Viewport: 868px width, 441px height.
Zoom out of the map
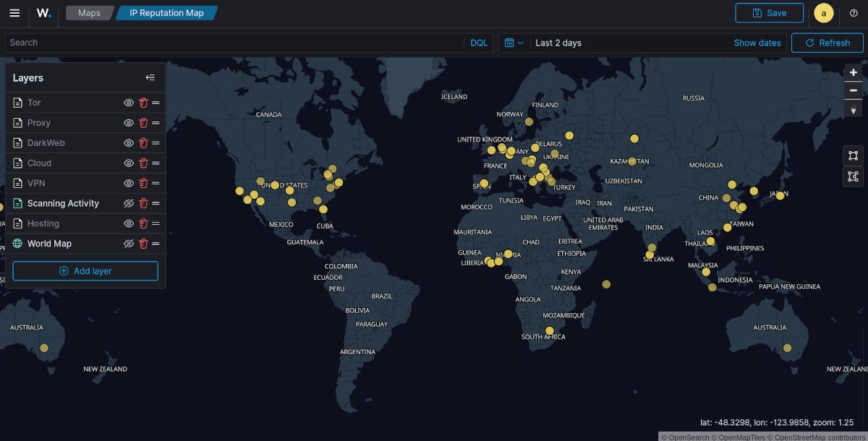pos(854,90)
